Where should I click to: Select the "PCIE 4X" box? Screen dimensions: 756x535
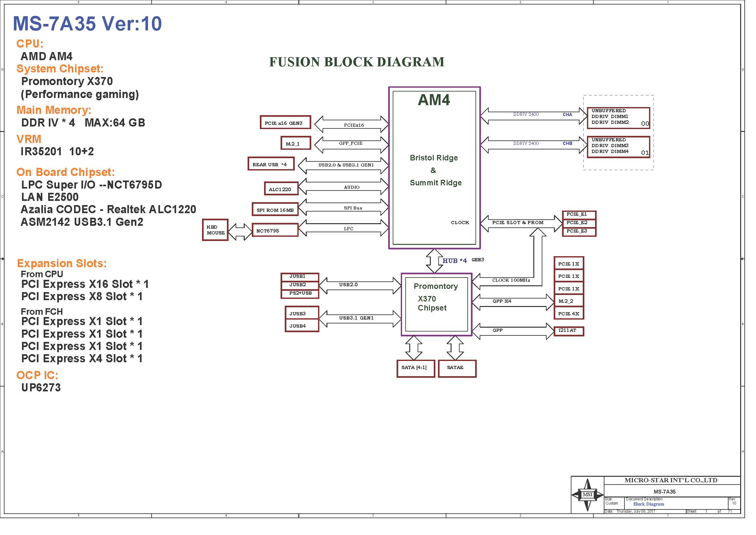click(569, 313)
